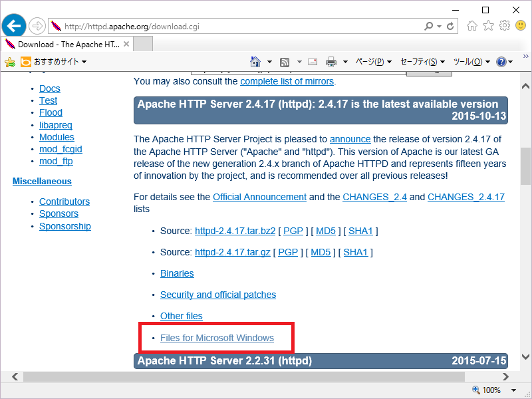Open the Modules sidebar link
This screenshot has height=399, width=532.
[x=57, y=137]
